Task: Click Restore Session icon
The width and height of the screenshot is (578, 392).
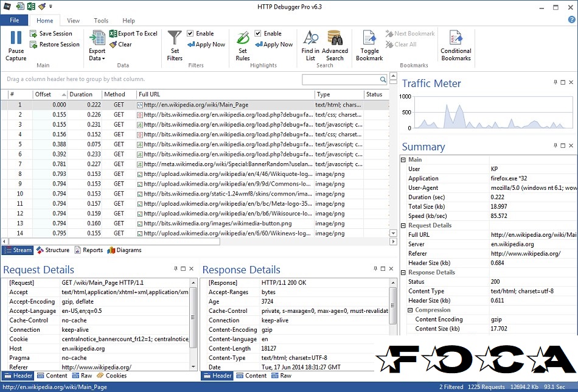Action: 33,44
